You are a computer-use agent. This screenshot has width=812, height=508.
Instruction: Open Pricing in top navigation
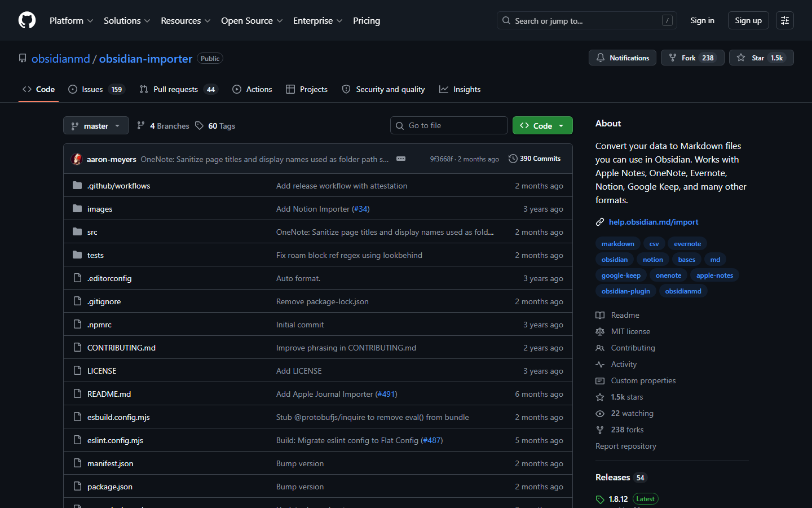pyautogui.click(x=367, y=20)
